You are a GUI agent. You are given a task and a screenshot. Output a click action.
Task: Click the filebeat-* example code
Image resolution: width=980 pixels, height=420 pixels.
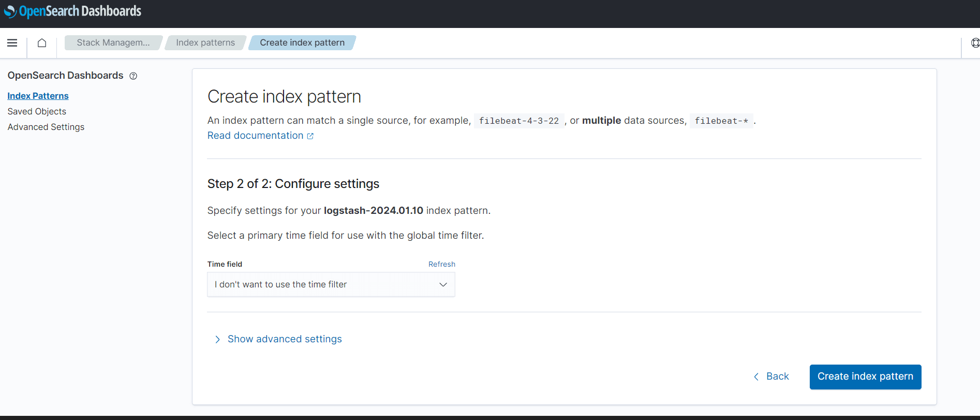click(721, 121)
